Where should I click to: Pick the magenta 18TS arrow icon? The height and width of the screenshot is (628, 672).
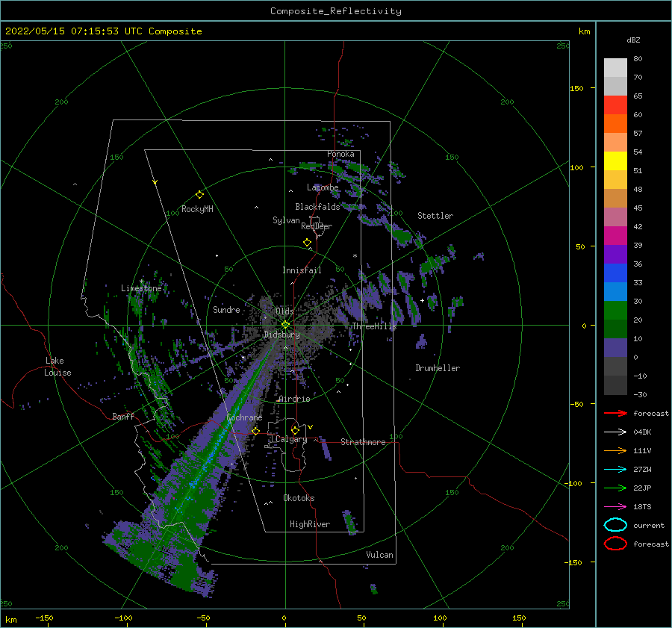pos(615,507)
